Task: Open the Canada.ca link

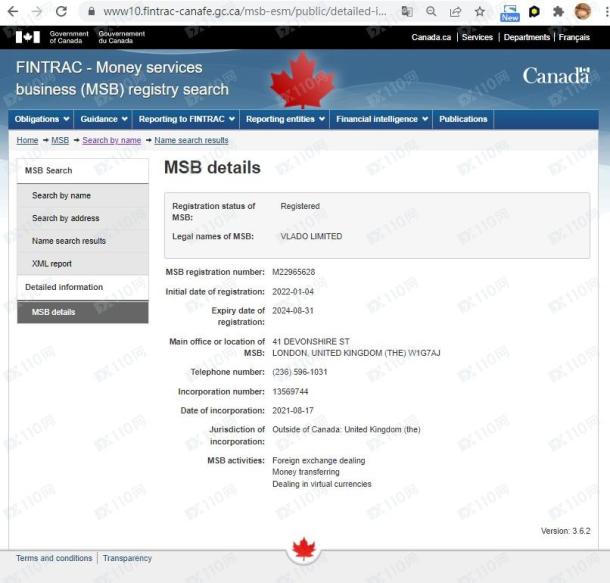Action: click(x=431, y=37)
